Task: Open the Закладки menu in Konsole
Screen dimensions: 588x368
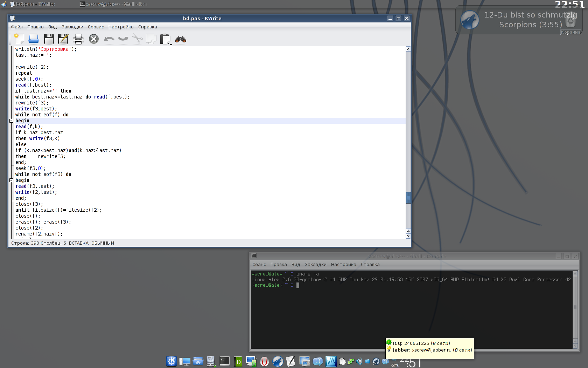Action: click(x=315, y=265)
